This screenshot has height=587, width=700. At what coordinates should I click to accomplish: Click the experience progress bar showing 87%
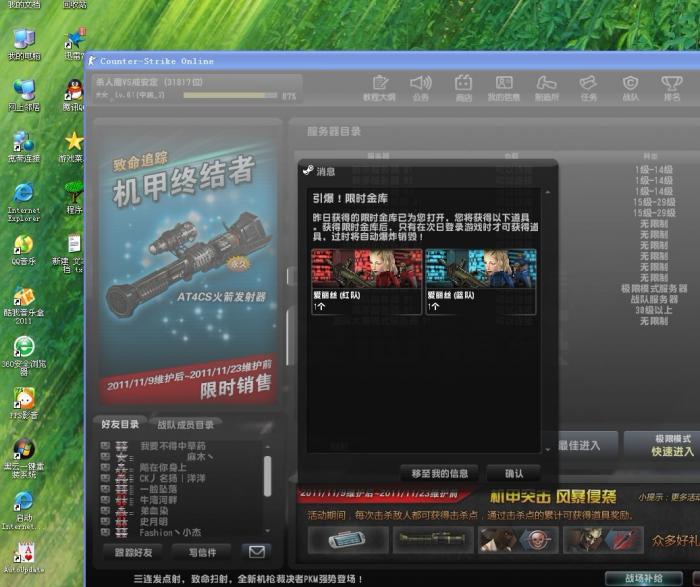230,95
